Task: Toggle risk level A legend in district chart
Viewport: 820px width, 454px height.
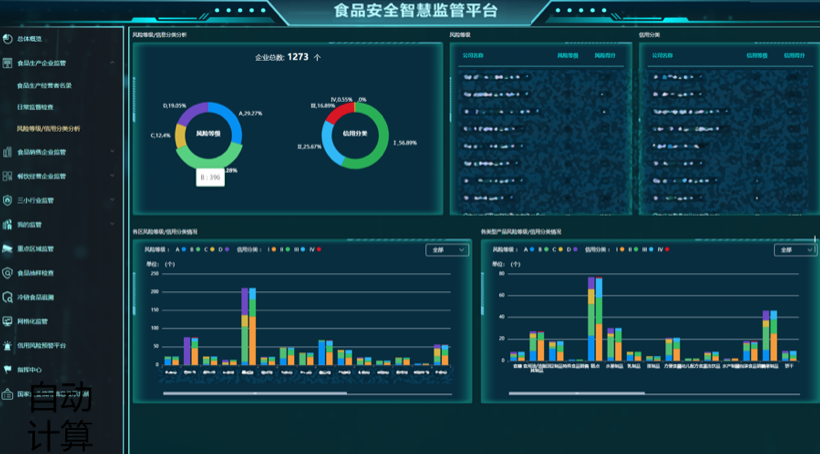Action: 181,250
